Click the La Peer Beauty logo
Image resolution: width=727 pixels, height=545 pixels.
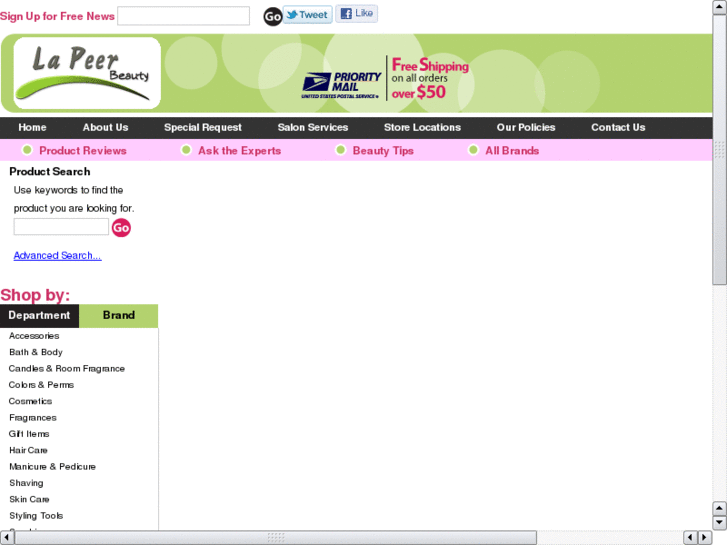point(87,73)
